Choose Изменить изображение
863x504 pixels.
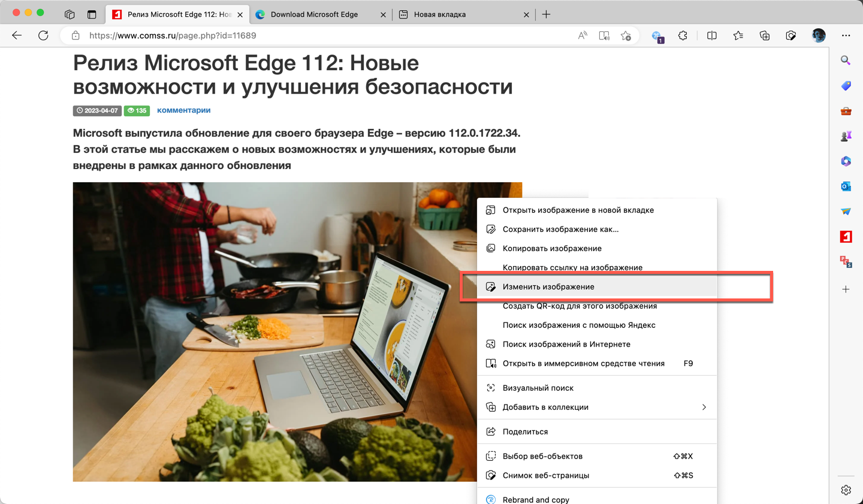tap(597, 286)
